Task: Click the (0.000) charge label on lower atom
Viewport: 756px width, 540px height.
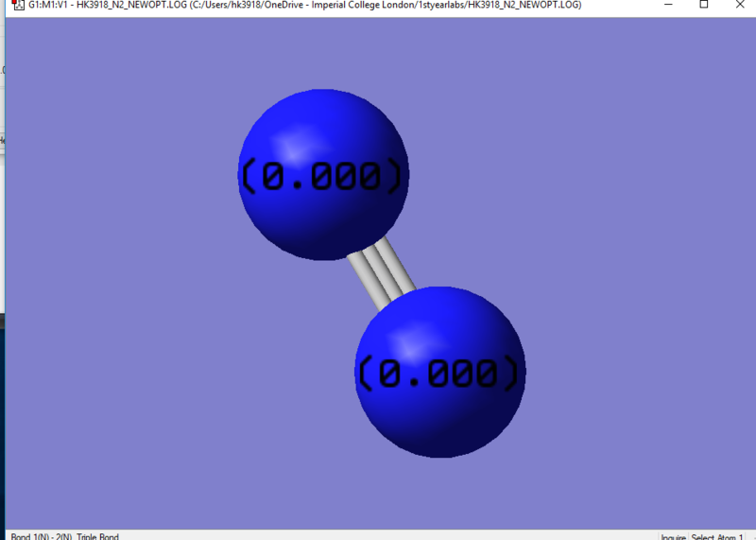Action: pos(439,374)
